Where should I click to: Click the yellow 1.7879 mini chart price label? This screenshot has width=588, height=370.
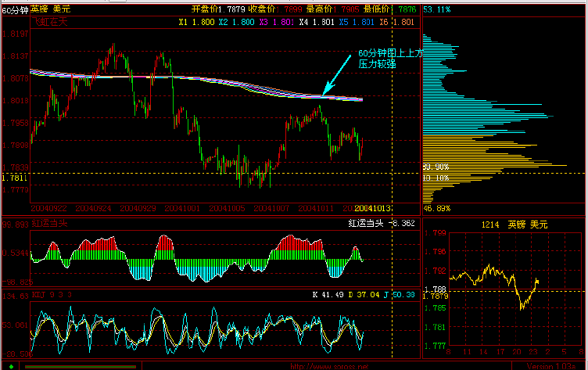tap(436, 296)
